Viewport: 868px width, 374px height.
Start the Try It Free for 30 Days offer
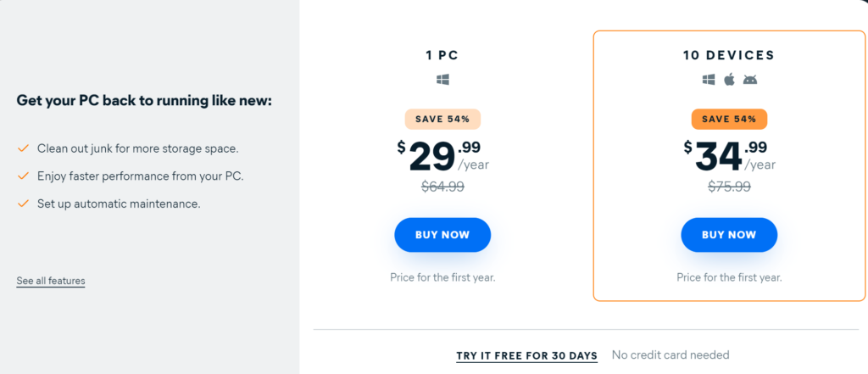tap(527, 355)
